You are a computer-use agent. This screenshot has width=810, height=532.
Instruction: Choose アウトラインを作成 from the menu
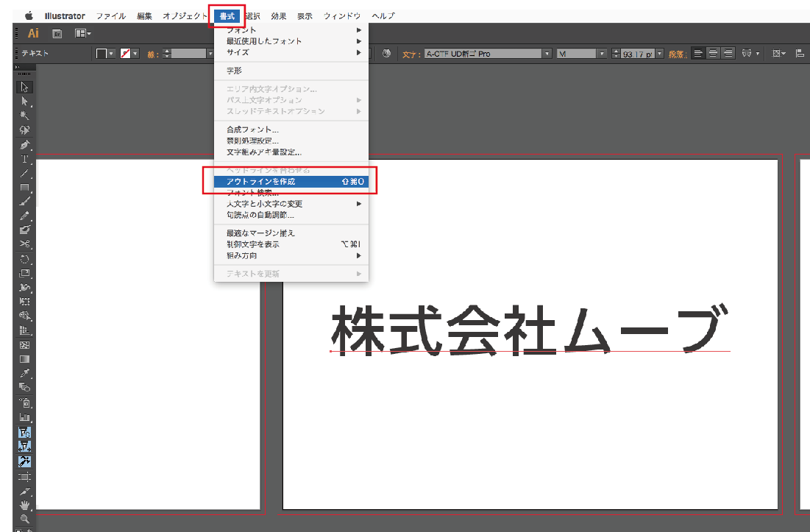point(291,181)
